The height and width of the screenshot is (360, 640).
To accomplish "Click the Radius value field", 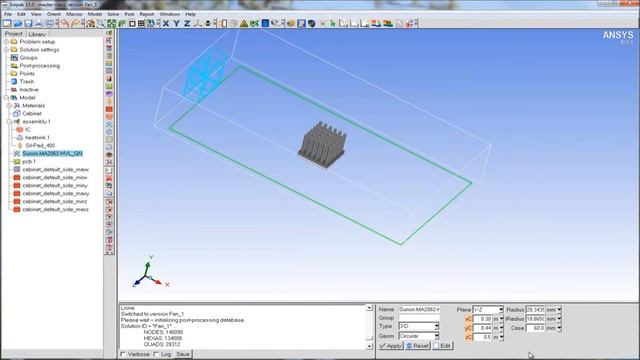I will pos(535,310).
